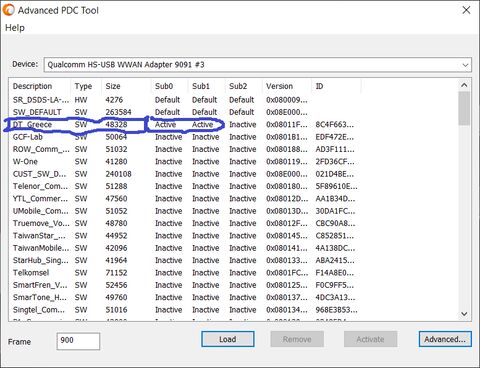Click the list scroll up arrow
Screen dimensions: 480x368
point(464,85)
